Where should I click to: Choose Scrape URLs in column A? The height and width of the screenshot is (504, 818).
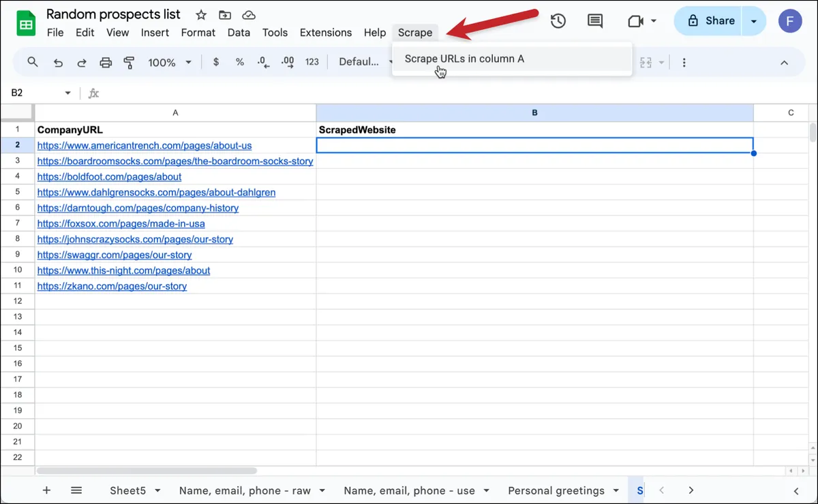click(511, 59)
